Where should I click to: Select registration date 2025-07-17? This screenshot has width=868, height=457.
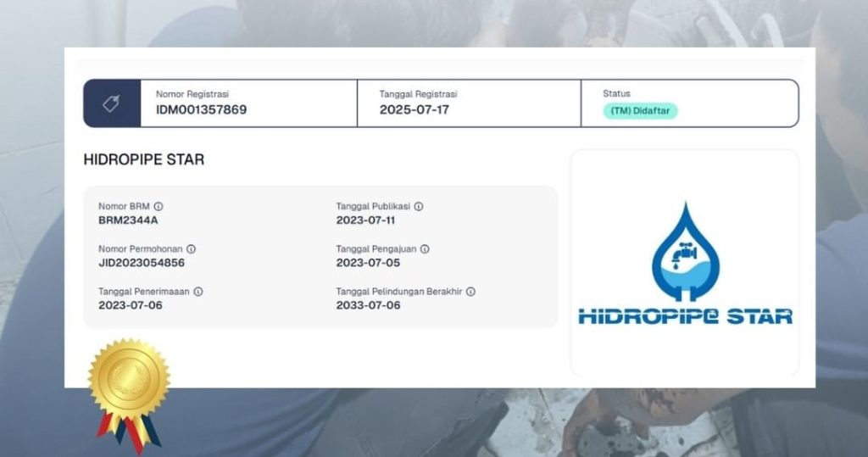point(414,109)
